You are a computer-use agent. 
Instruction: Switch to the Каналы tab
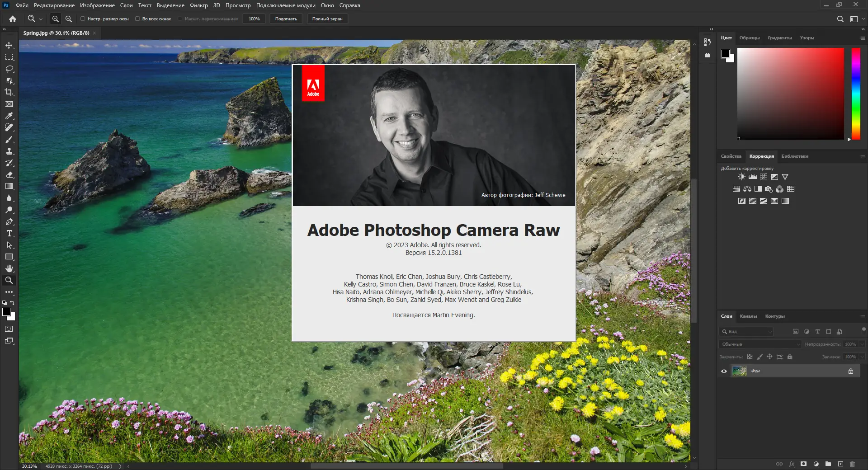pyautogui.click(x=748, y=316)
